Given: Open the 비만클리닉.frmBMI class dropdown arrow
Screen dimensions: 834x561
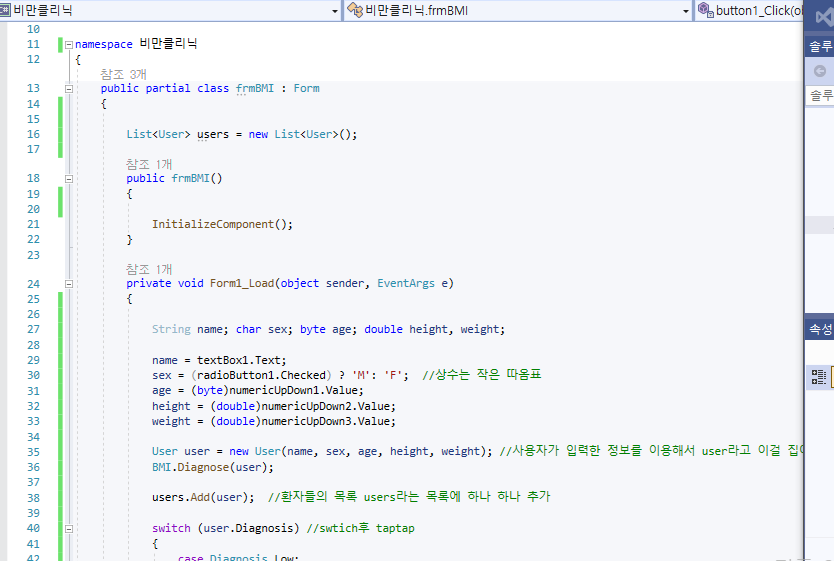Looking at the screenshot, I should (x=686, y=11).
